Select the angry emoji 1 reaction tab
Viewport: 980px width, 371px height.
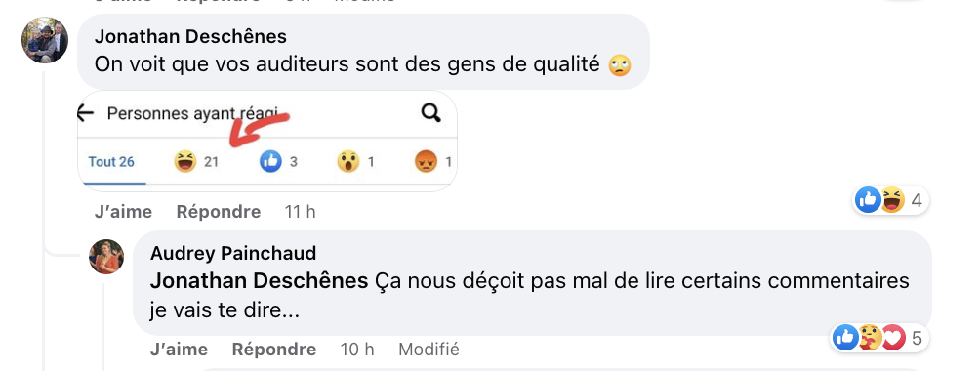tap(433, 162)
